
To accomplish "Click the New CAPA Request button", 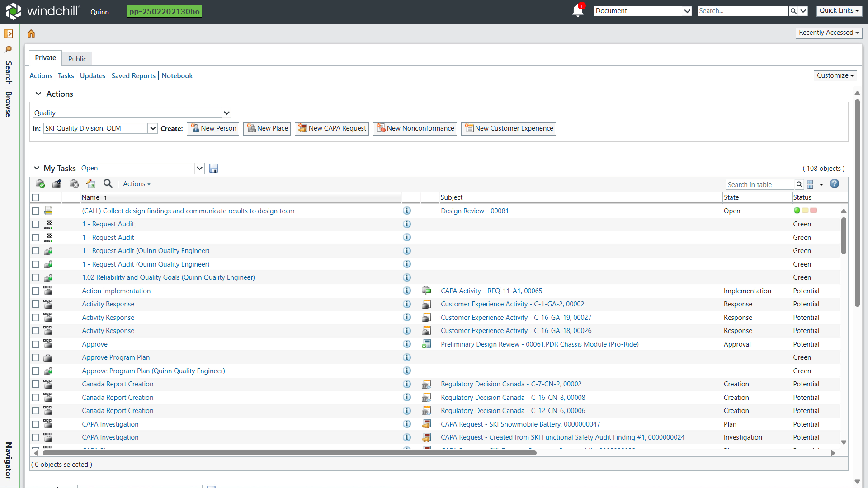I will pos(332,129).
